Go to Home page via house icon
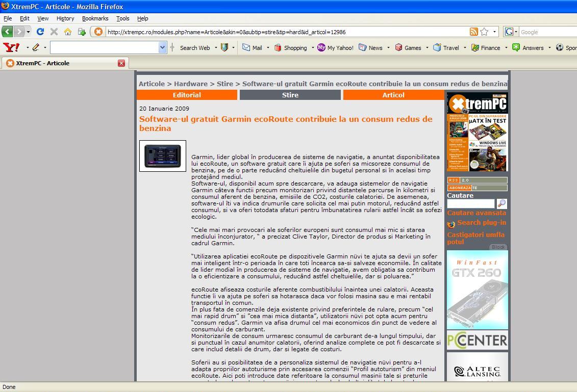The width and height of the screenshot is (577, 392). tap(68, 32)
